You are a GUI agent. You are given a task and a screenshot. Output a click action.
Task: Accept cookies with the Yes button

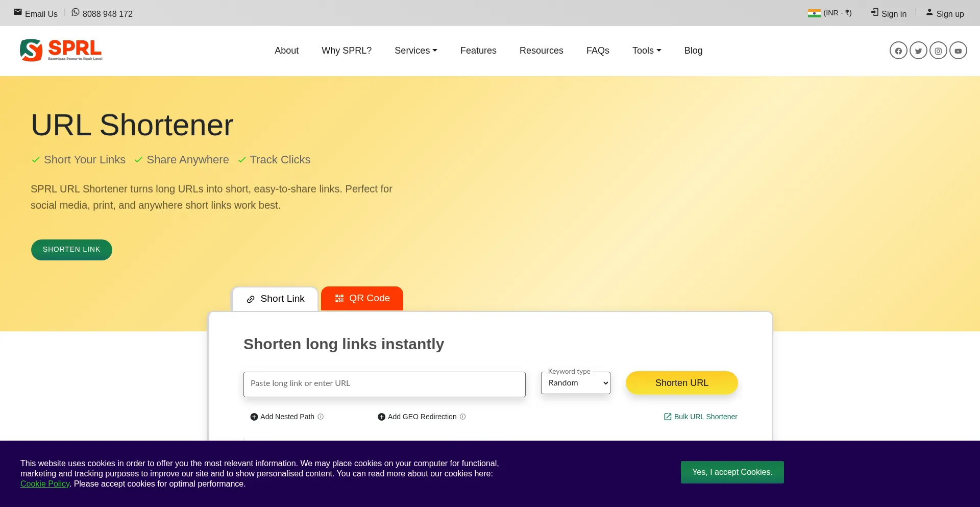pyautogui.click(x=732, y=472)
